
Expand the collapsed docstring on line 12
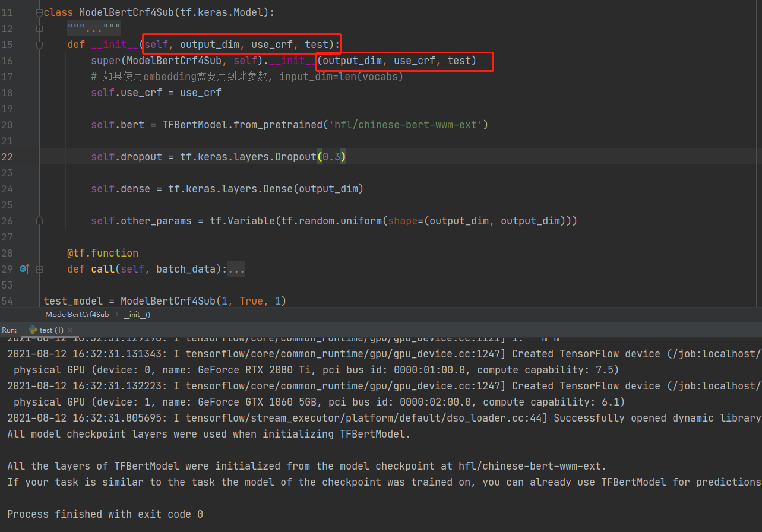pyautogui.click(x=39, y=28)
